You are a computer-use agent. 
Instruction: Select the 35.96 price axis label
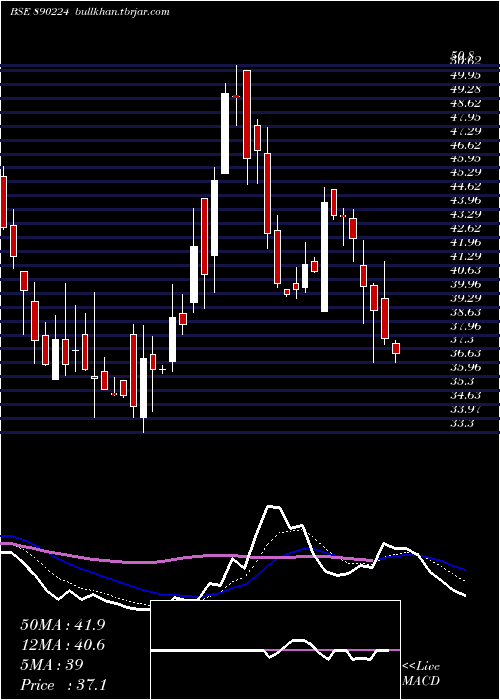click(466, 367)
